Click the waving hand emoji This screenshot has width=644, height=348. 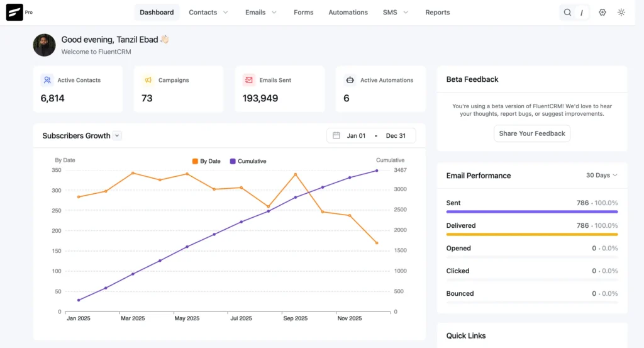[164, 40]
